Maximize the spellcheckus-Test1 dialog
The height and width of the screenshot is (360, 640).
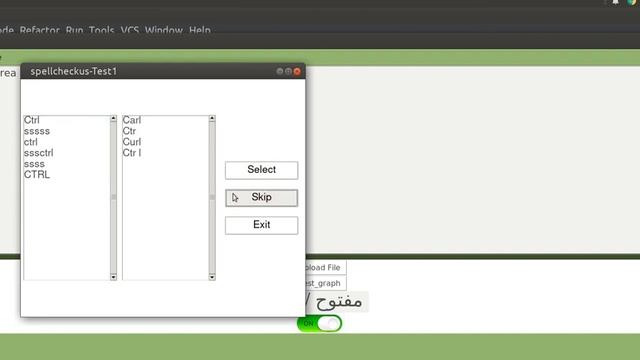coord(288,71)
